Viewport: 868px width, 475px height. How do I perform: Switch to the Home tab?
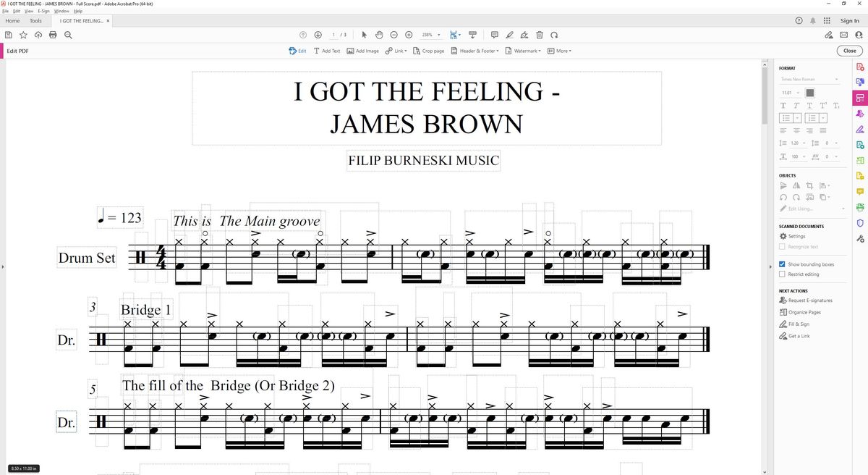(x=12, y=21)
